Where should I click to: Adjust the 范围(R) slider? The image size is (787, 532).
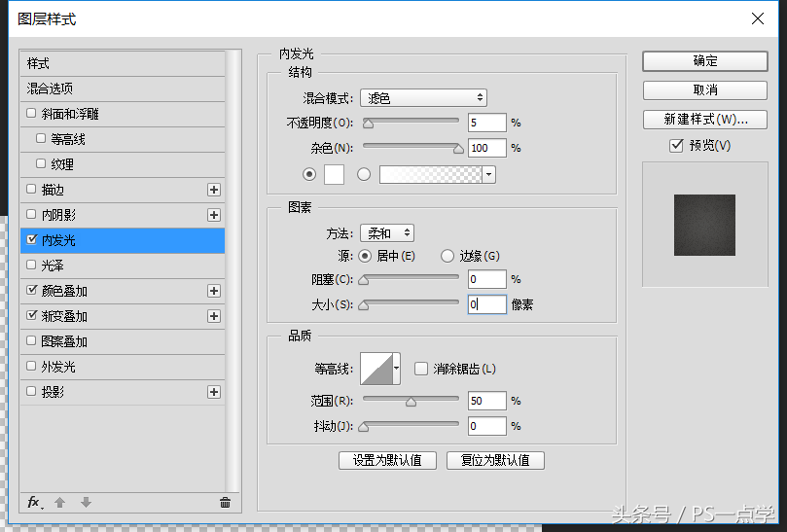click(x=411, y=401)
